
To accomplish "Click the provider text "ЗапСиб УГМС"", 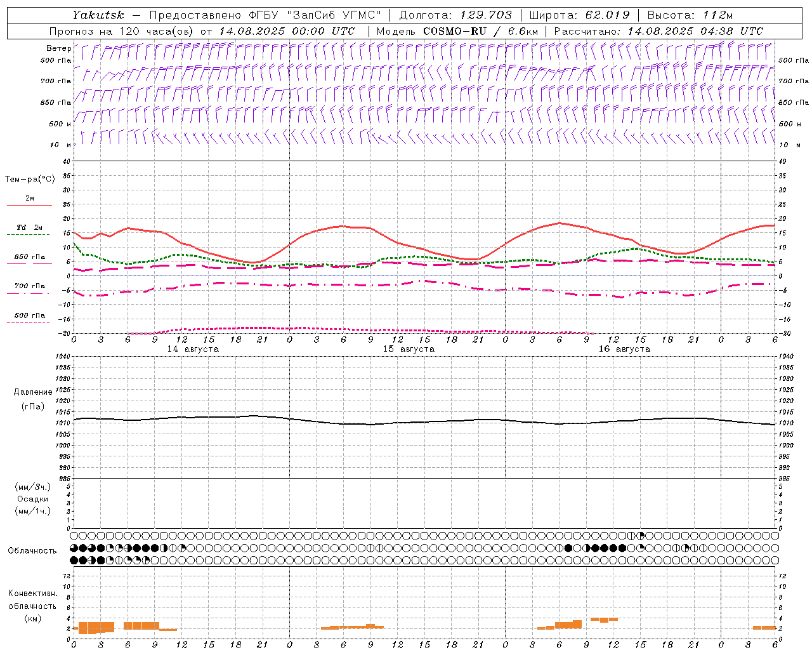I will 334,15.
